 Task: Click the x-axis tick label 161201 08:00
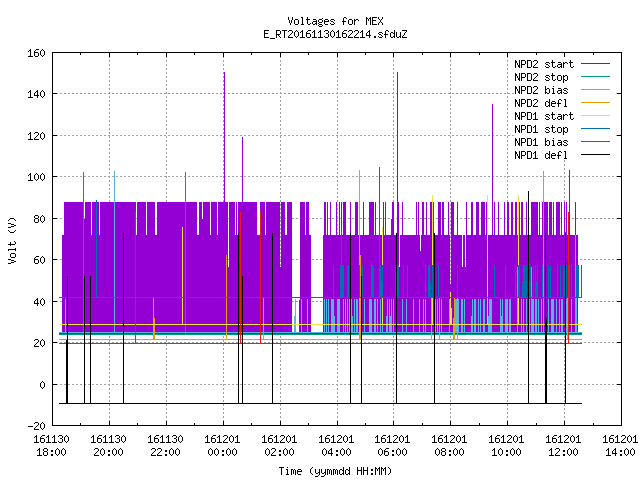tap(449, 446)
